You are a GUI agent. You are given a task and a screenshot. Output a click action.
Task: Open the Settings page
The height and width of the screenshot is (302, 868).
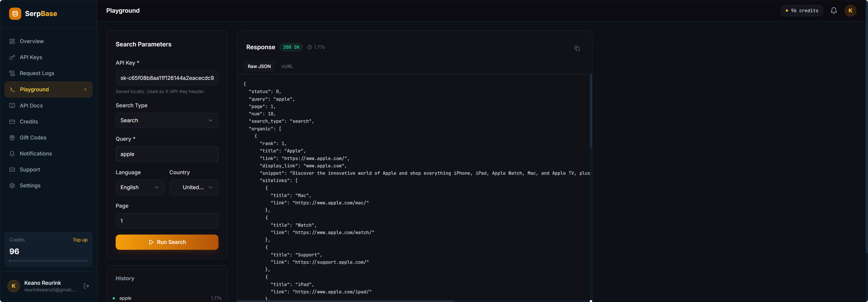tap(30, 185)
